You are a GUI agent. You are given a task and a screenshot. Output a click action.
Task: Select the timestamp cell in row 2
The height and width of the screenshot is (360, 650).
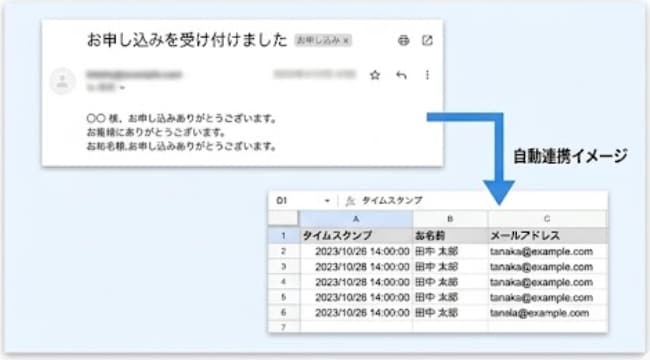coord(356,251)
